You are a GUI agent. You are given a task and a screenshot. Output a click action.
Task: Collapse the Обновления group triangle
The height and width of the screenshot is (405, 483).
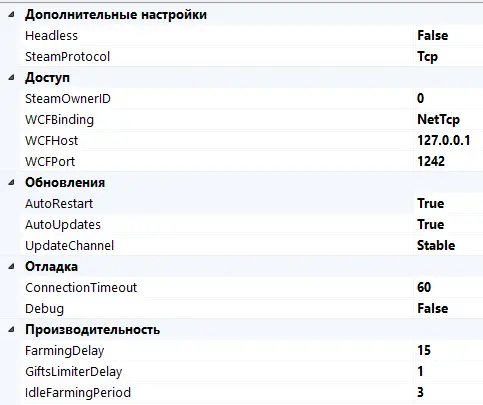(12, 182)
